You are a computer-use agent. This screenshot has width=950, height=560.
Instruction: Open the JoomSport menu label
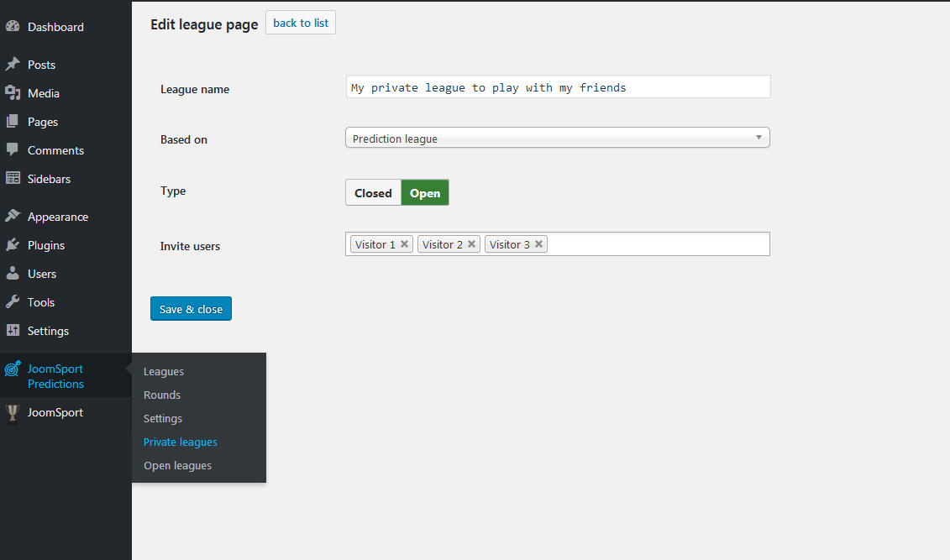[55, 412]
